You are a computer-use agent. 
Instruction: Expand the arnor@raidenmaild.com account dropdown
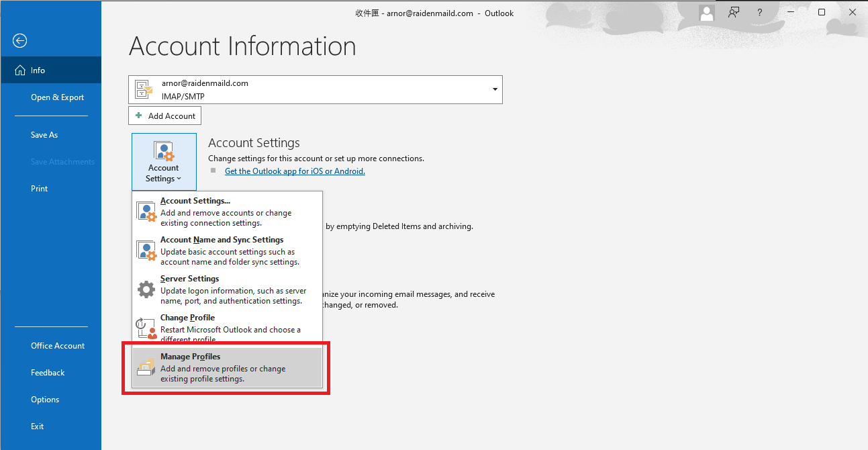[x=495, y=89]
